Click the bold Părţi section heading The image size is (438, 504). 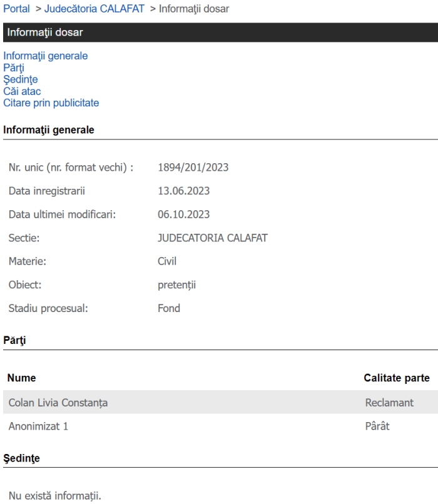click(14, 340)
